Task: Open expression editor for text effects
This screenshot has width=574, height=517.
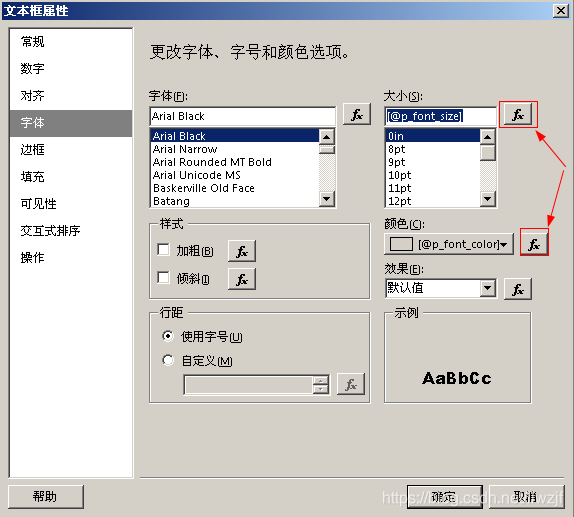Action: pos(518,289)
